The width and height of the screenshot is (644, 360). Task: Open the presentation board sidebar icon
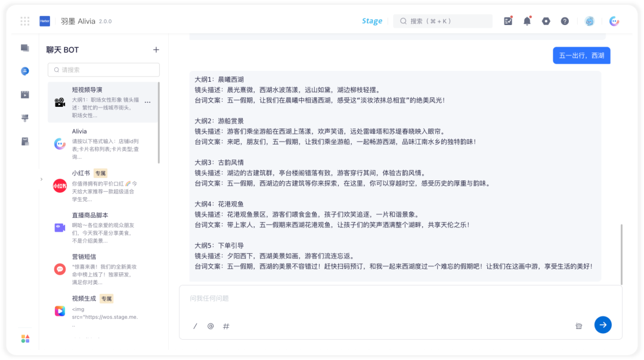25,118
